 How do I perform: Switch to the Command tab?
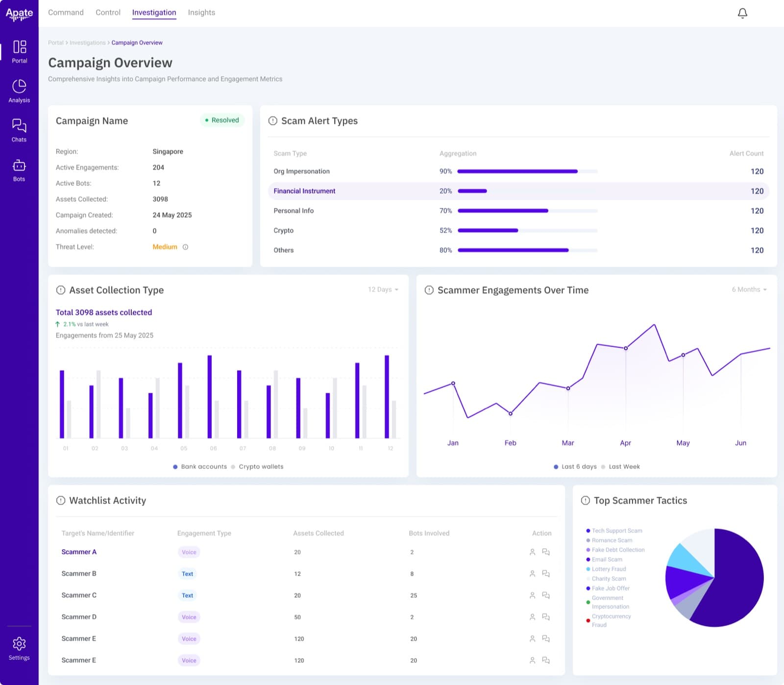click(66, 12)
